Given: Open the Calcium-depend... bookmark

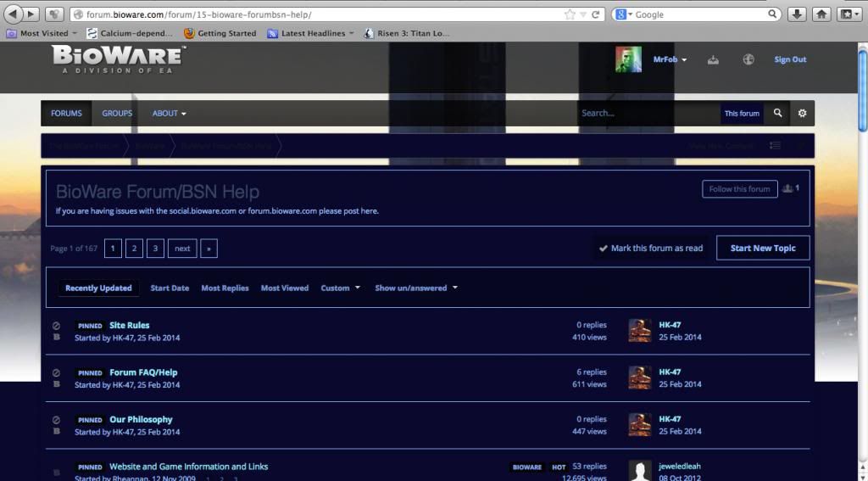Looking at the screenshot, I should click(130, 33).
